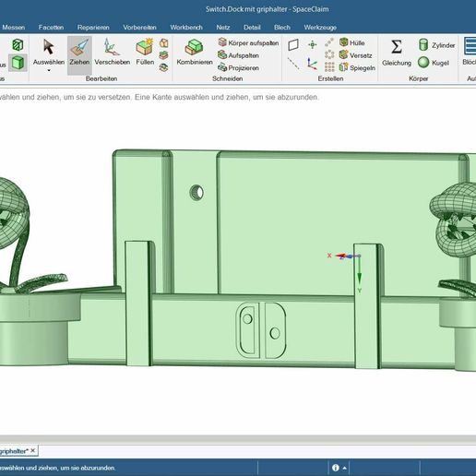
Task: Open the Facetten ribbon tab
Action: pyautogui.click(x=51, y=28)
